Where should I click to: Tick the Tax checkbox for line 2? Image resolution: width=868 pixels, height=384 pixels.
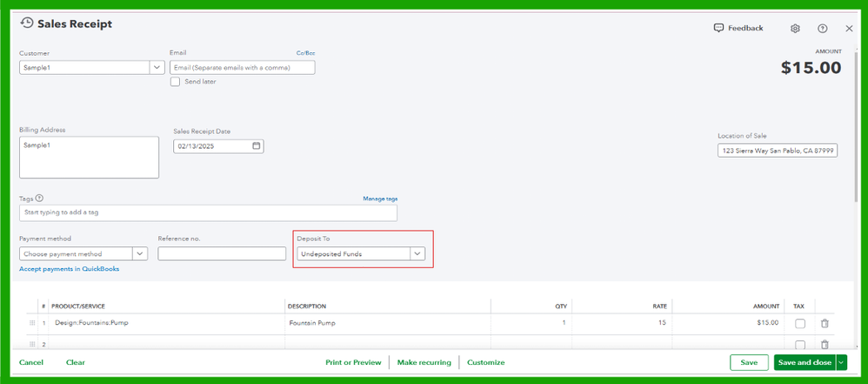click(800, 345)
